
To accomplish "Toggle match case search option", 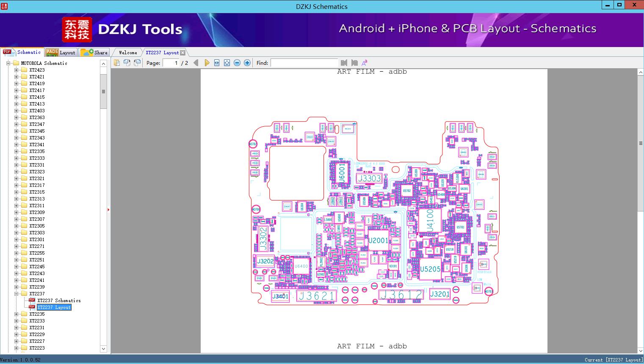I will pyautogui.click(x=364, y=63).
